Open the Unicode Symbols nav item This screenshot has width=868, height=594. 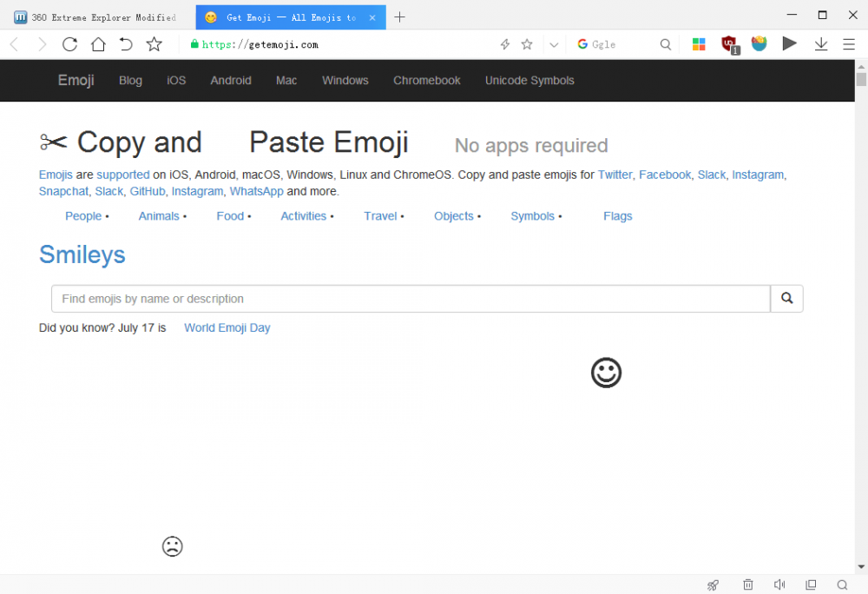click(x=529, y=80)
